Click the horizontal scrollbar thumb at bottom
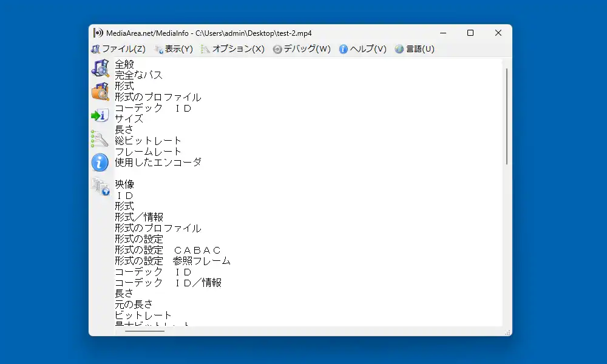Screen dimensions: 607x364 [145, 331]
